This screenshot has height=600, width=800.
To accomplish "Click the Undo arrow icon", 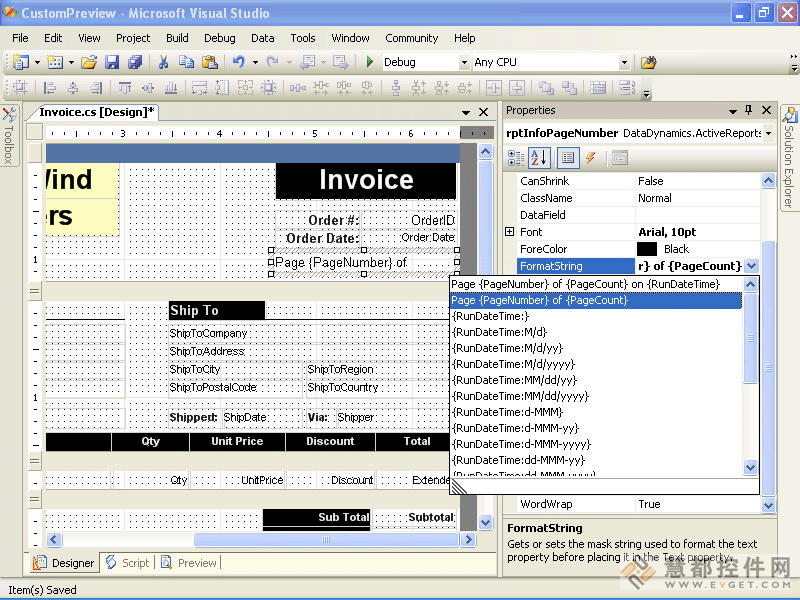I will click(x=239, y=62).
